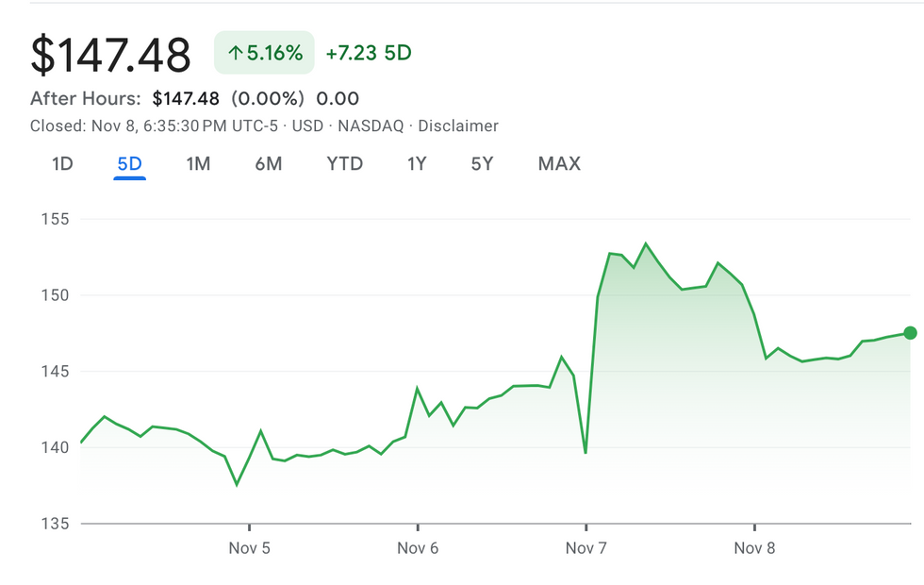The image size is (924, 585).
Task: Show the 5Y price chart
Action: click(x=482, y=164)
